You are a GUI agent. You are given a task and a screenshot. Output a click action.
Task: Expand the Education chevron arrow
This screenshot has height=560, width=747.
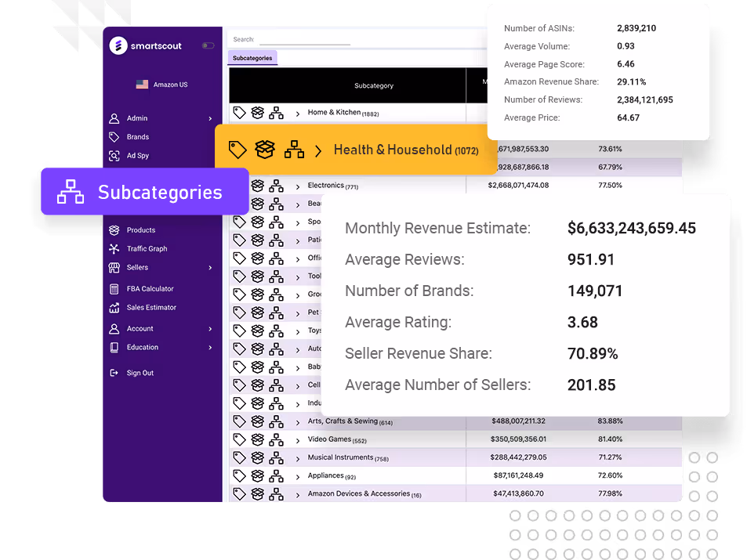(210, 348)
